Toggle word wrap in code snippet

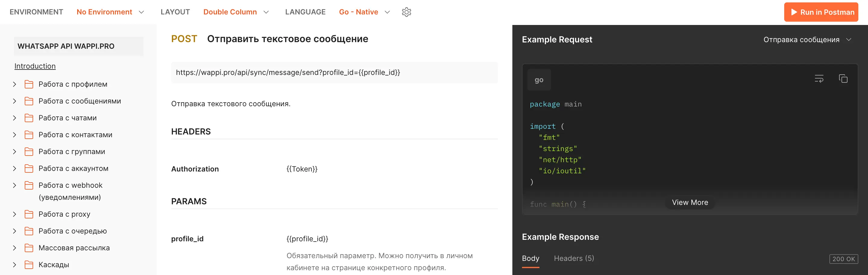point(819,79)
